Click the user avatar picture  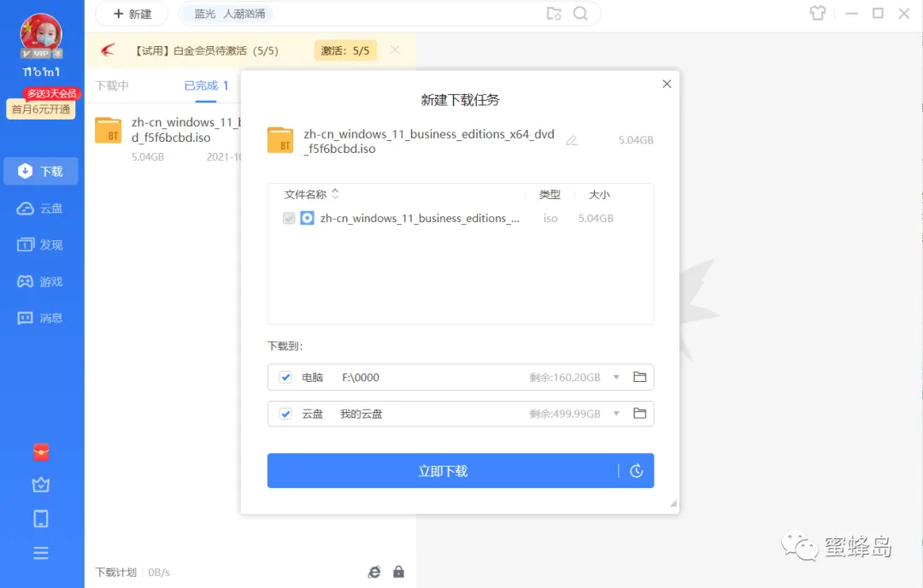[x=41, y=34]
